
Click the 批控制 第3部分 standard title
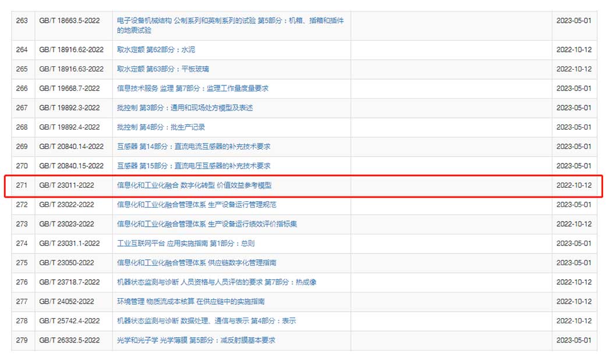(x=185, y=108)
